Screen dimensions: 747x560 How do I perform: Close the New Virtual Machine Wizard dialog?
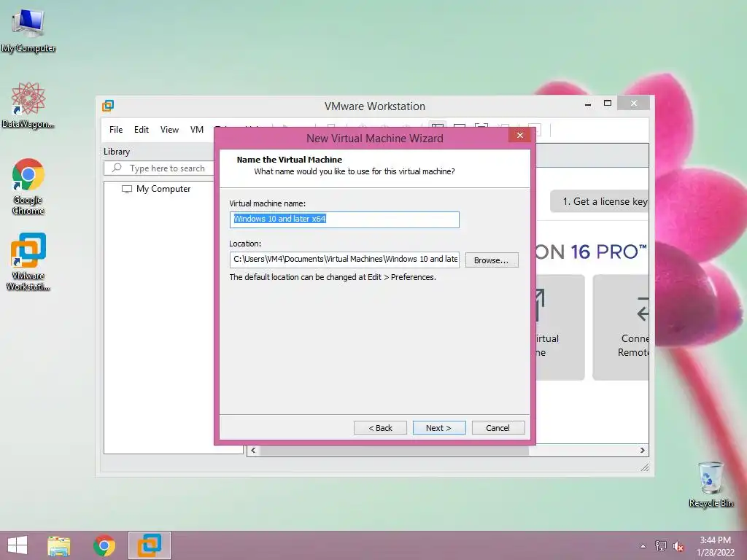[x=519, y=135]
